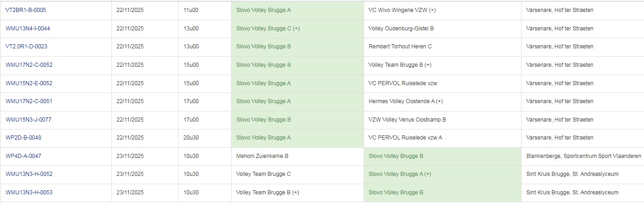Select match link WMU15N2-E-0052
The height and width of the screenshot is (204, 644).
click(x=29, y=83)
